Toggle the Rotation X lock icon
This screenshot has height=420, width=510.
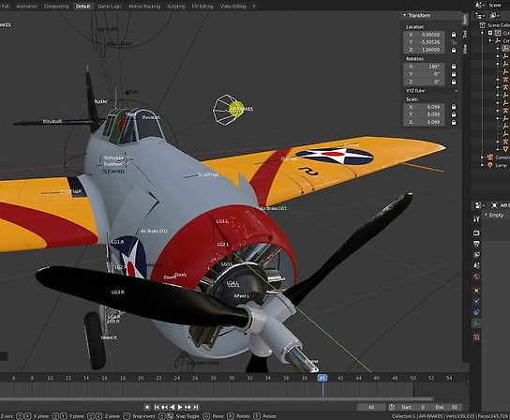coord(454,67)
